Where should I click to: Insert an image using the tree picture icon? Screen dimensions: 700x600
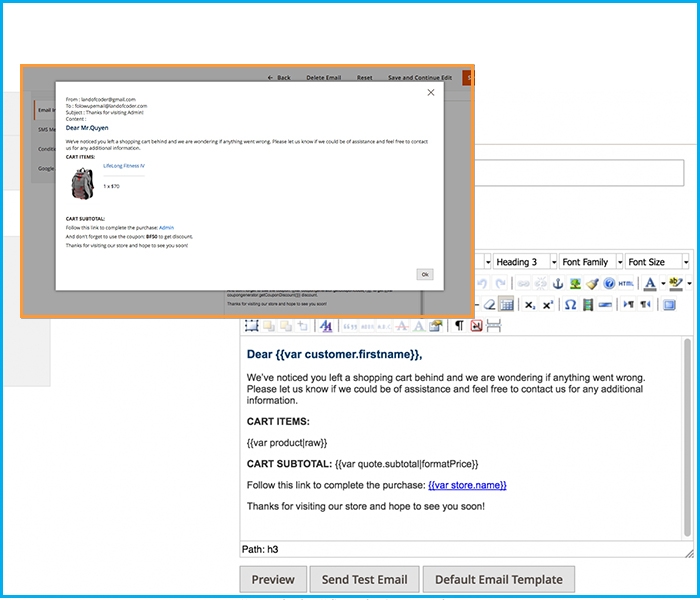(575, 283)
